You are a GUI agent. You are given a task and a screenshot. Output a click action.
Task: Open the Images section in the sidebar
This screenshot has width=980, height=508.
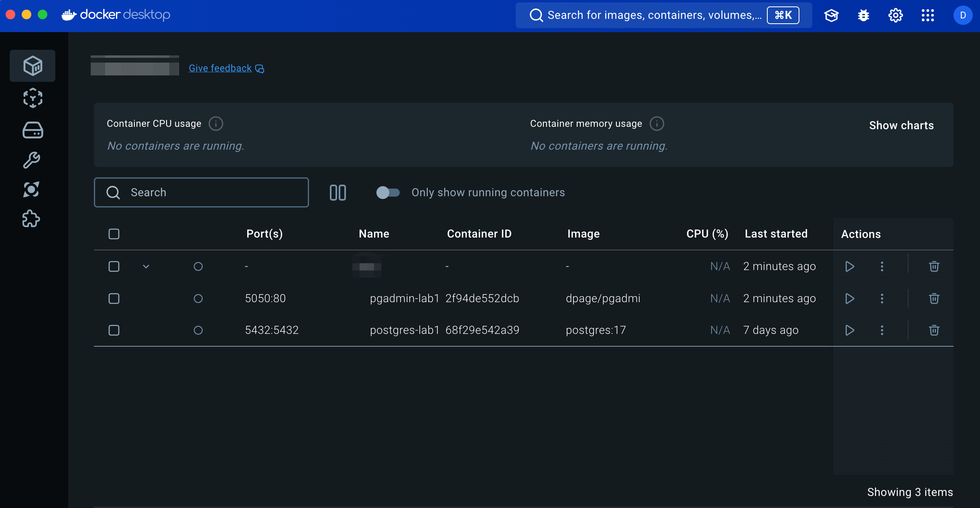[33, 98]
